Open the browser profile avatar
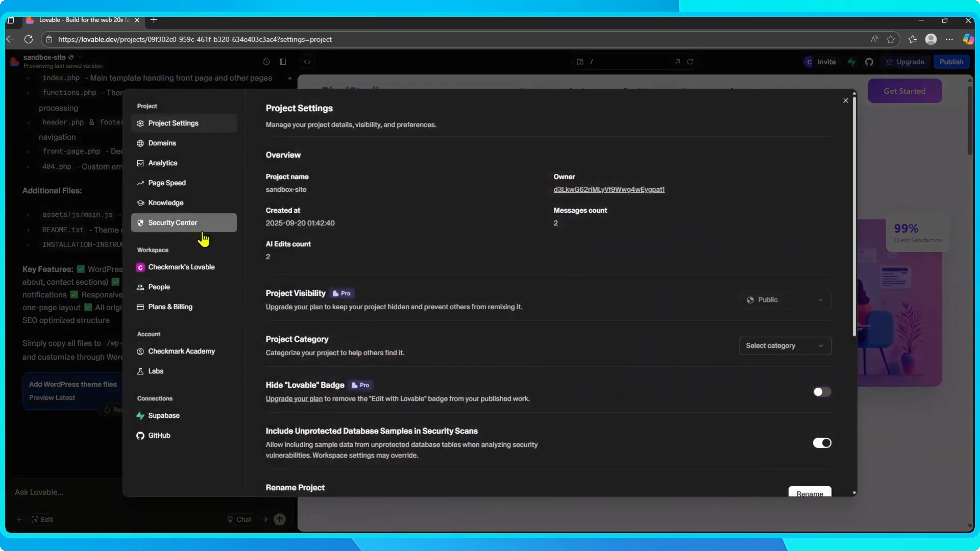Screen dimensions: 980x551 point(931,39)
